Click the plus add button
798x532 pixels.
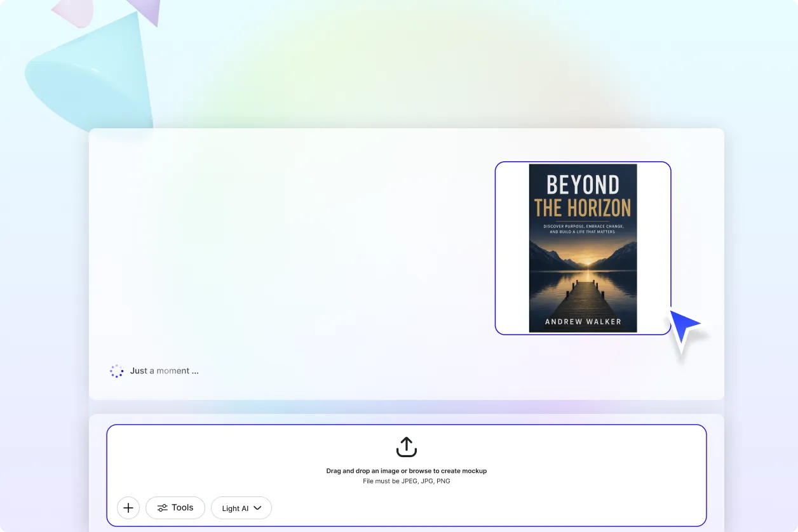128,508
